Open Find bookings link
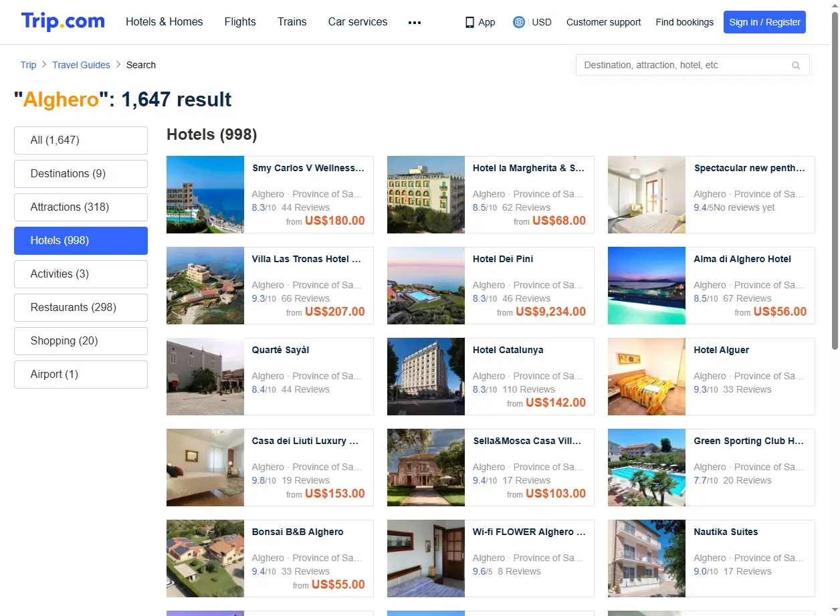 coord(685,22)
